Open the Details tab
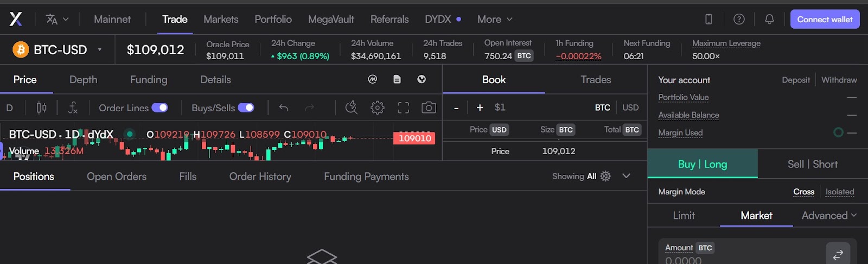The image size is (868, 264). [x=215, y=79]
